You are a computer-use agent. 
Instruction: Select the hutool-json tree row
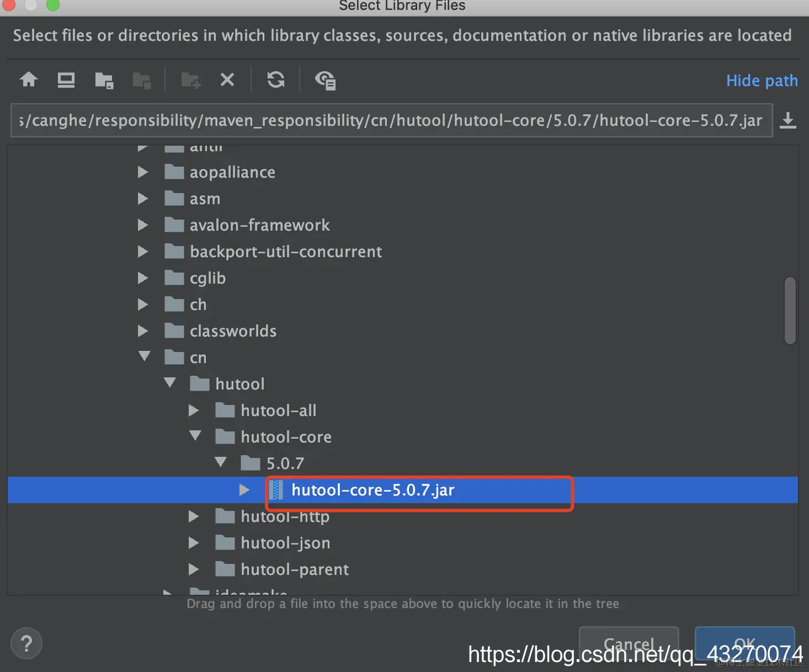(403, 543)
